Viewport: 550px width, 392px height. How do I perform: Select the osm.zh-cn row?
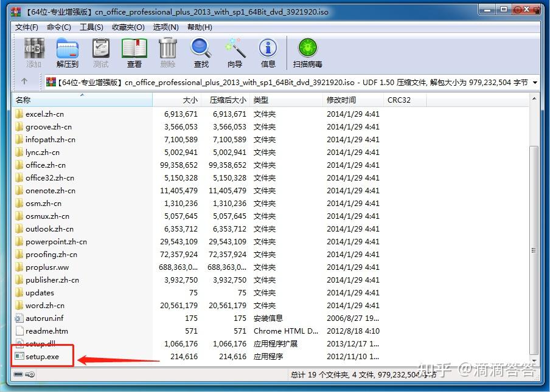(x=270, y=203)
